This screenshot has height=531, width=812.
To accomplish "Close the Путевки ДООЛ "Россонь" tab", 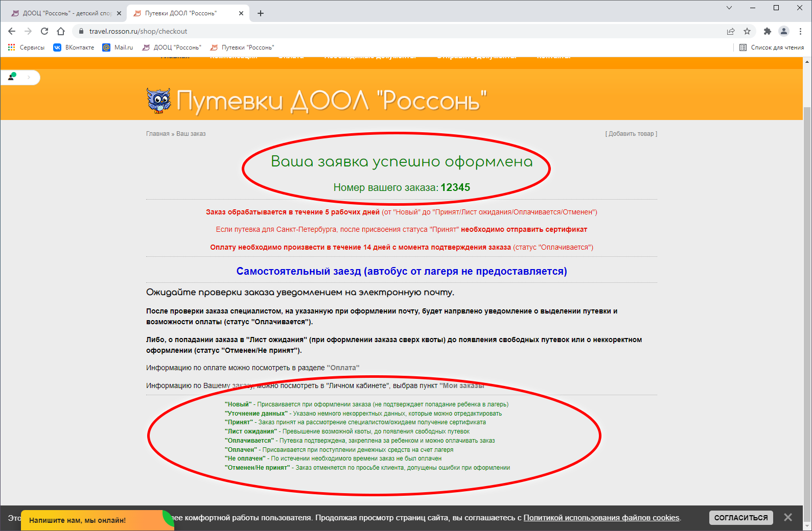I will coord(241,13).
